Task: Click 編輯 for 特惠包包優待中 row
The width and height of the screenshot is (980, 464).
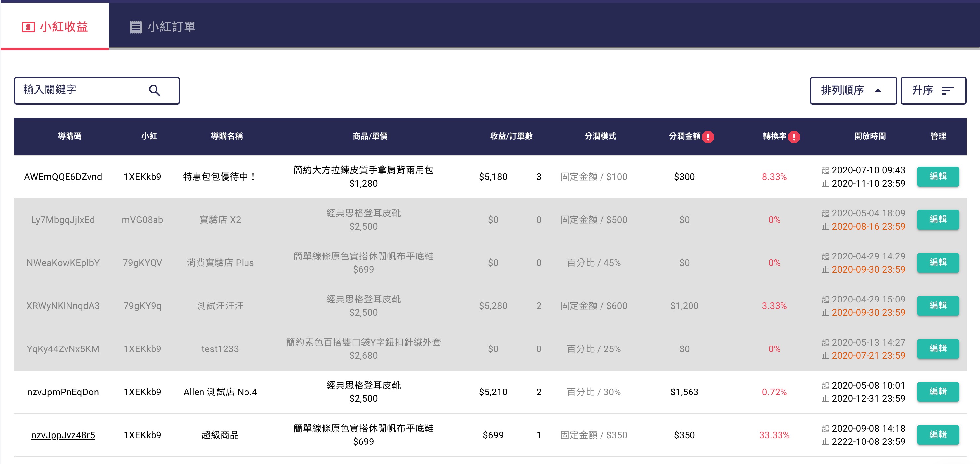Action: click(x=938, y=176)
